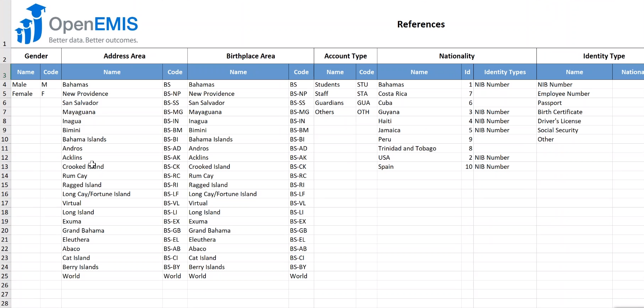This screenshot has height=308, width=644.
Task: Select Address Area code BS-EX
Action: click(175, 221)
